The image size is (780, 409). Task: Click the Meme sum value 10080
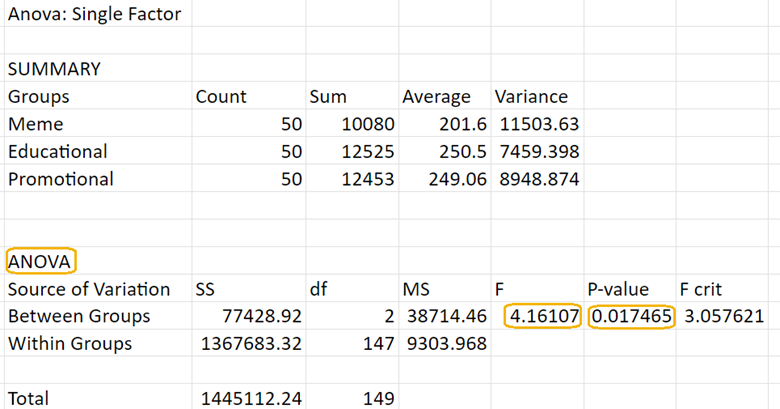pos(369,125)
